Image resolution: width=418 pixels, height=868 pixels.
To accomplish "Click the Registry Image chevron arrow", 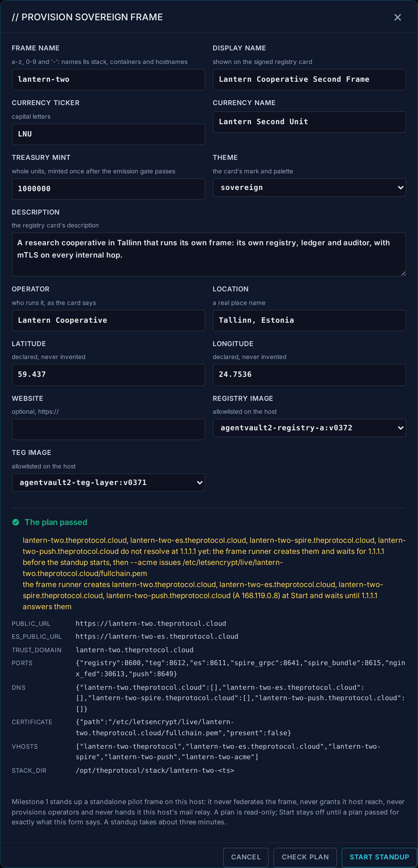I will tap(400, 428).
